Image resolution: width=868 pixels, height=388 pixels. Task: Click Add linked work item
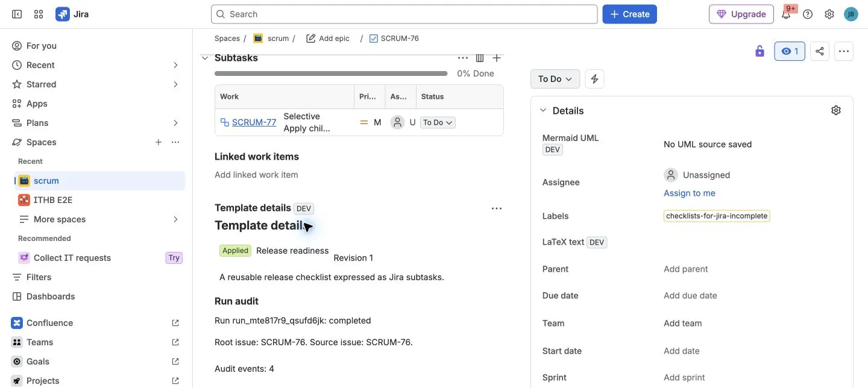[256, 175]
